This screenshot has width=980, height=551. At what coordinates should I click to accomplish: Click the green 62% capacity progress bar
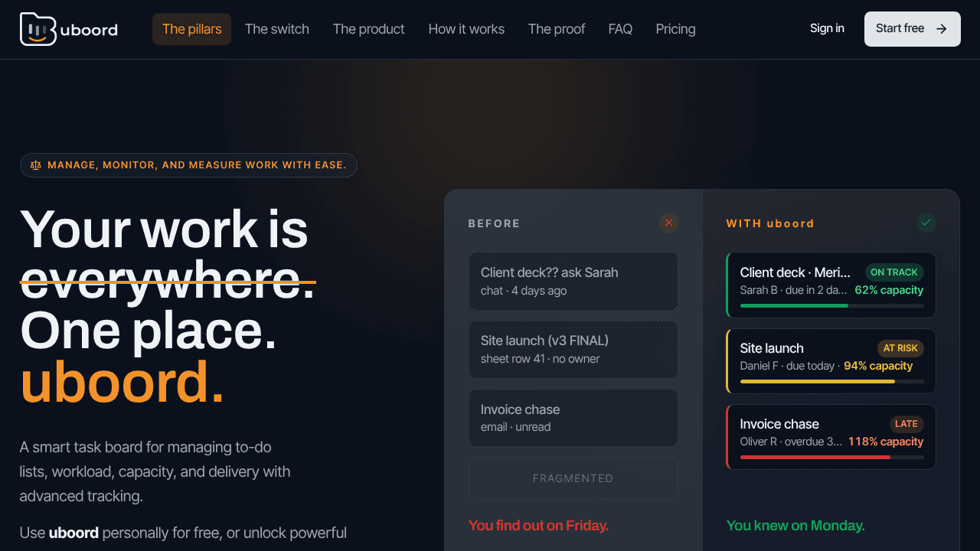click(832, 305)
